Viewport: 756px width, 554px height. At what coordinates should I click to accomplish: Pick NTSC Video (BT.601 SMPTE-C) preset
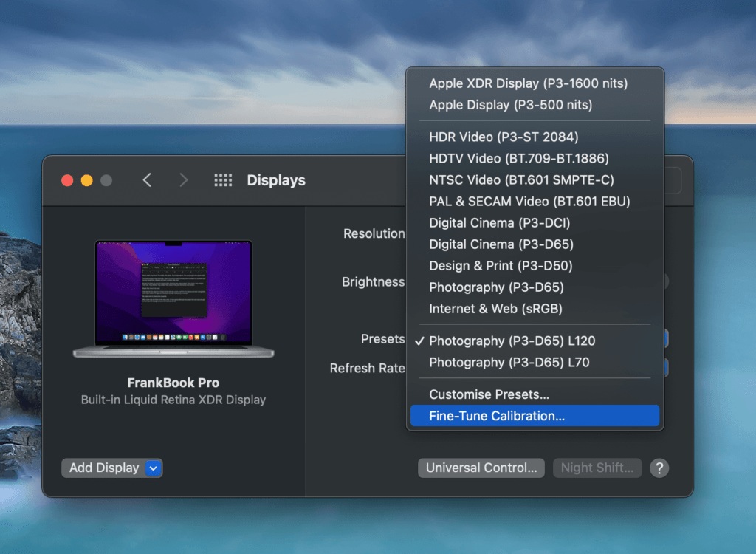(x=535, y=180)
